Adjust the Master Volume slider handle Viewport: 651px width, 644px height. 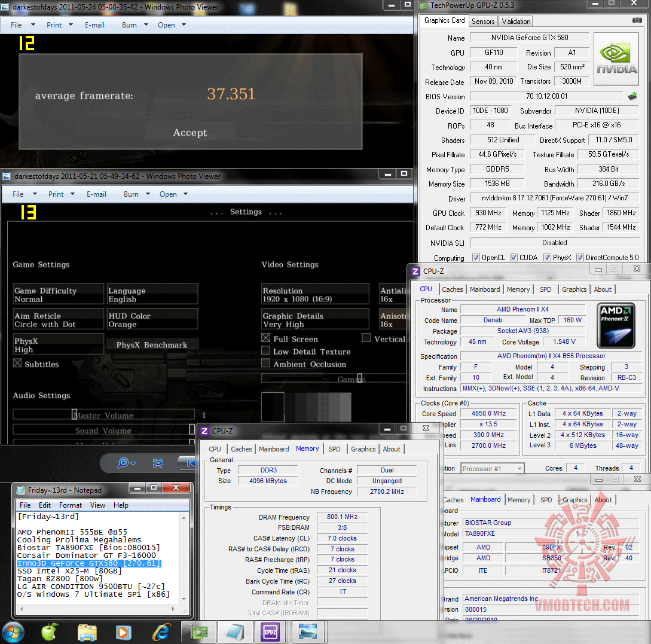[74, 414]
